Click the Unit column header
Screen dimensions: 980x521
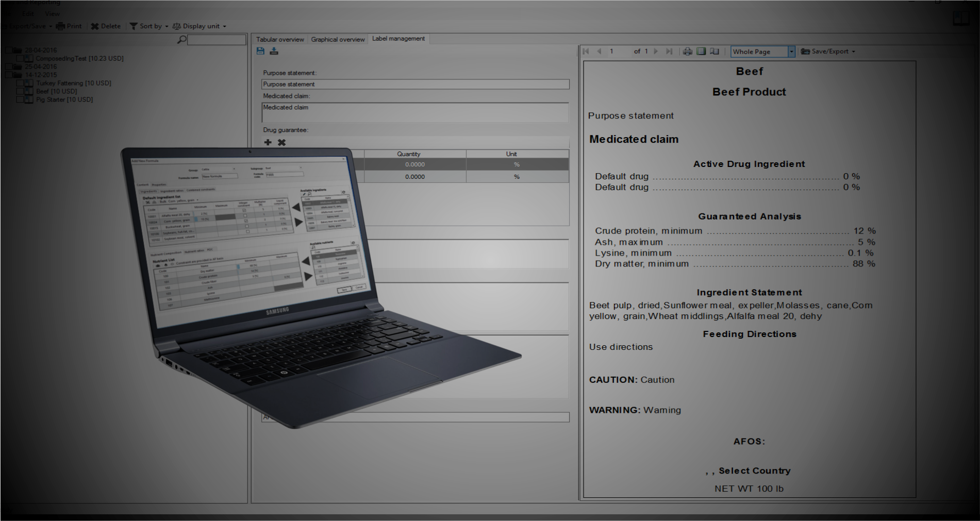[x=518, y=154]
